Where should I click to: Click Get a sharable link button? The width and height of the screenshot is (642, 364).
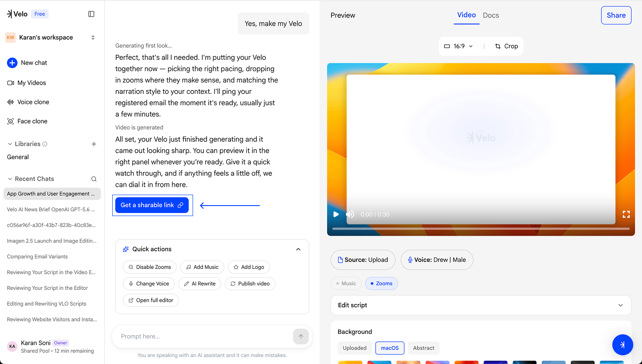point(152,205)
